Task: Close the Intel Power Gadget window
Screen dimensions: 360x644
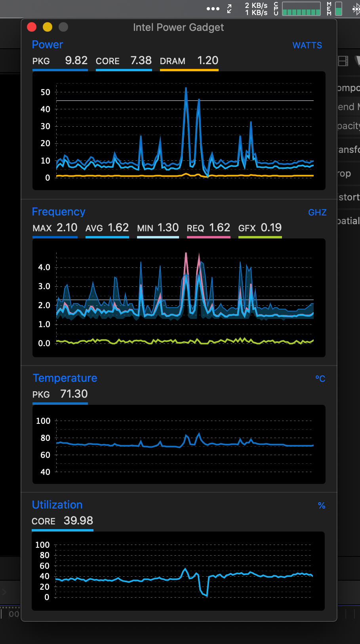Action: click(32, 27)
